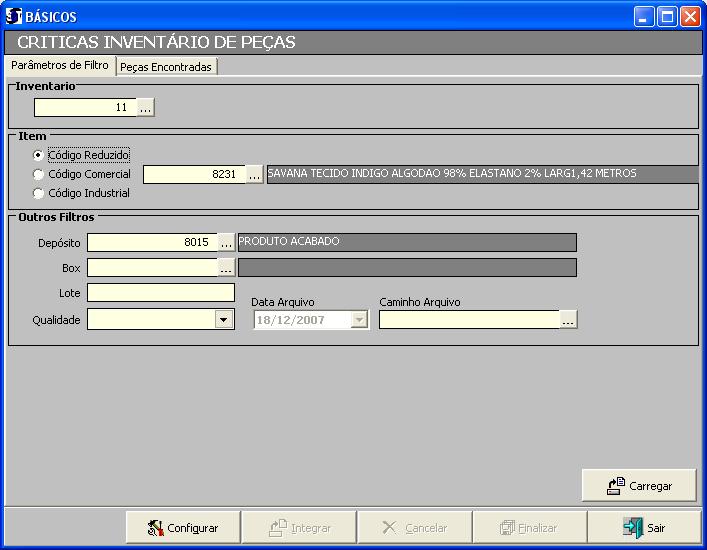The height and width of the screenshot is (550, 707).
Task: Browse for Caminho Arquivo file path
Action: 568,319
